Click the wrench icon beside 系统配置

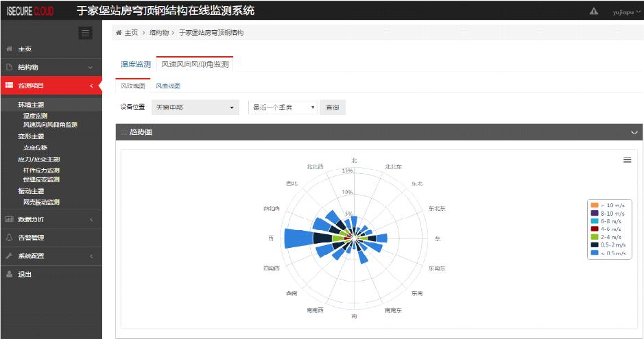9,255
